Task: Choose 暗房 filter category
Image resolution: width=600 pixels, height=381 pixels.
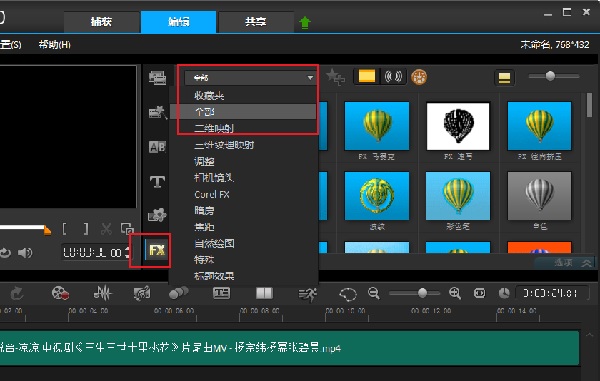Action: [204, 210]
